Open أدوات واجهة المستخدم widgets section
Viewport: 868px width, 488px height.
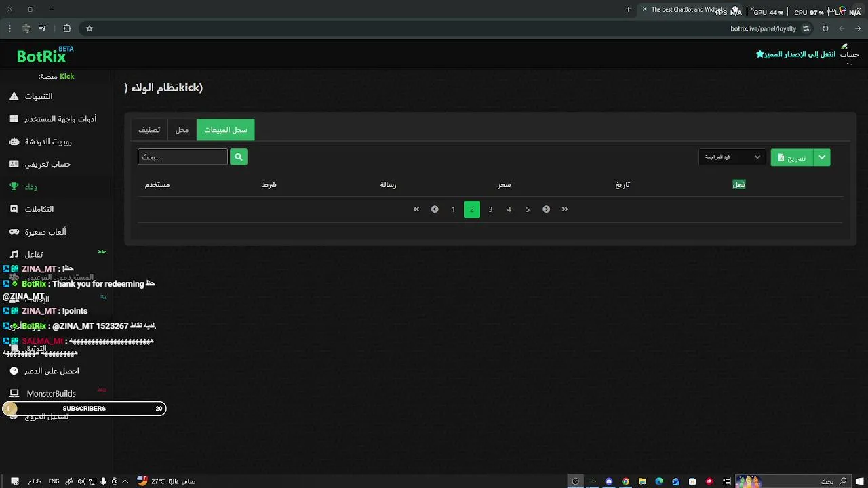pos(60,119)
